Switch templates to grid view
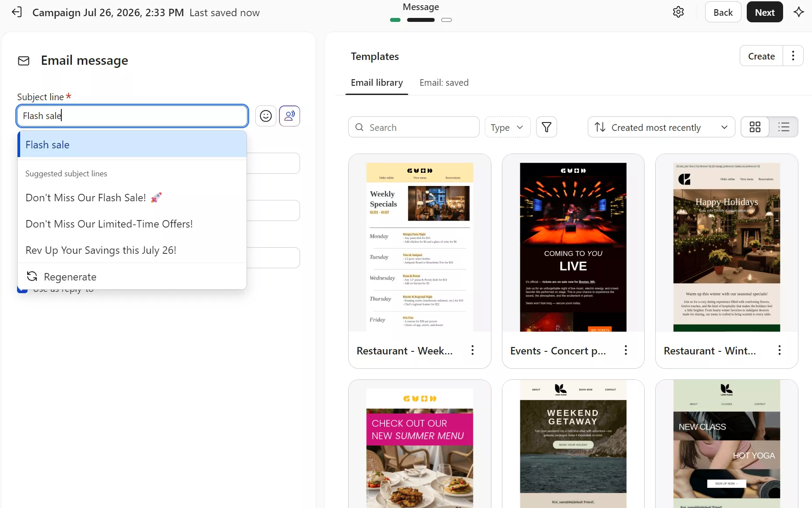This screenshot has height=508, width=812. point(755,127)
